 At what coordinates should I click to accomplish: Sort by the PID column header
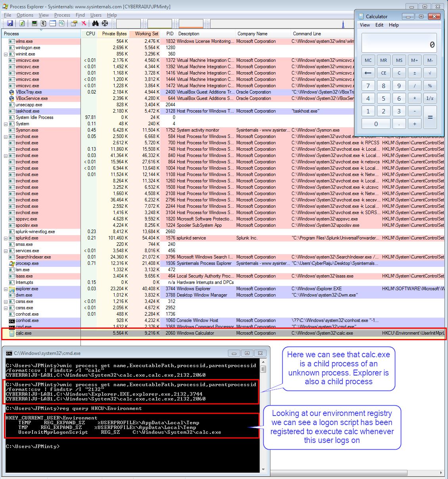point(168,34)
